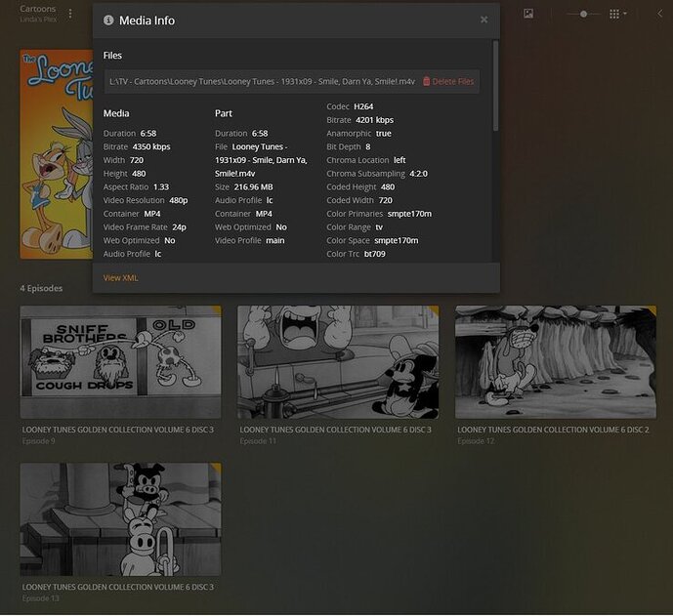673x616 pixels.
Task: Click the Disc 2 title above Episode 12
Action: pyautogui.click(x=553, y=430)
